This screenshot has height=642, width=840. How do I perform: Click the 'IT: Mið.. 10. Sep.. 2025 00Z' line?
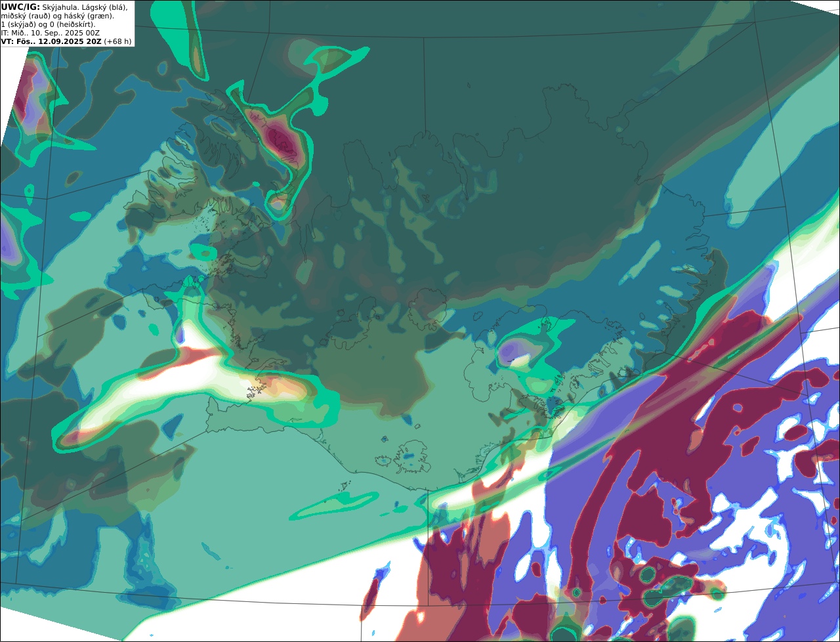tap(51, 33)
